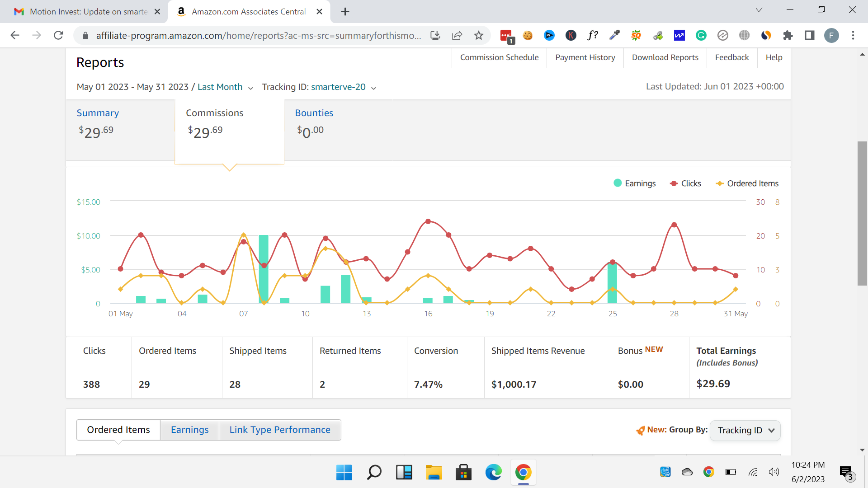Click the scrollbar down arrow
868x488 pixels.
click(862, 450)
